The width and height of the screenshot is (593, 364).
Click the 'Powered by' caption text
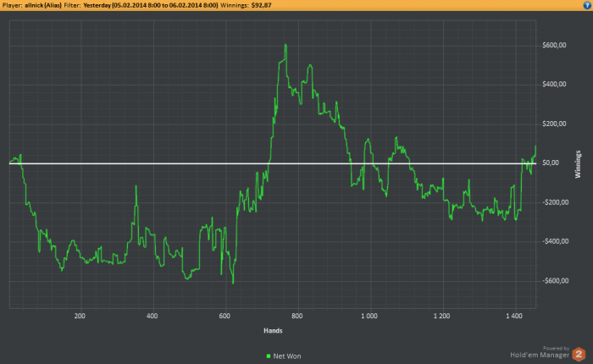click(556, 348)
